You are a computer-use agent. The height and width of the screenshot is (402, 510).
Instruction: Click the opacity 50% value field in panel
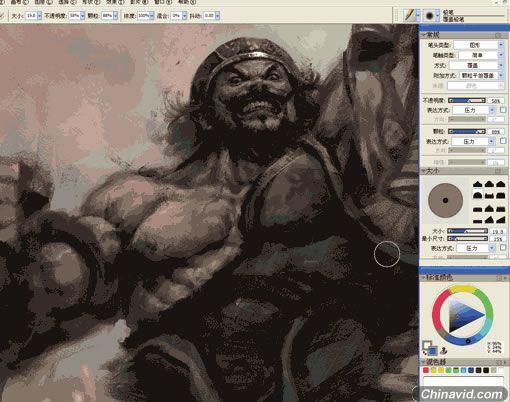[496, 100]
